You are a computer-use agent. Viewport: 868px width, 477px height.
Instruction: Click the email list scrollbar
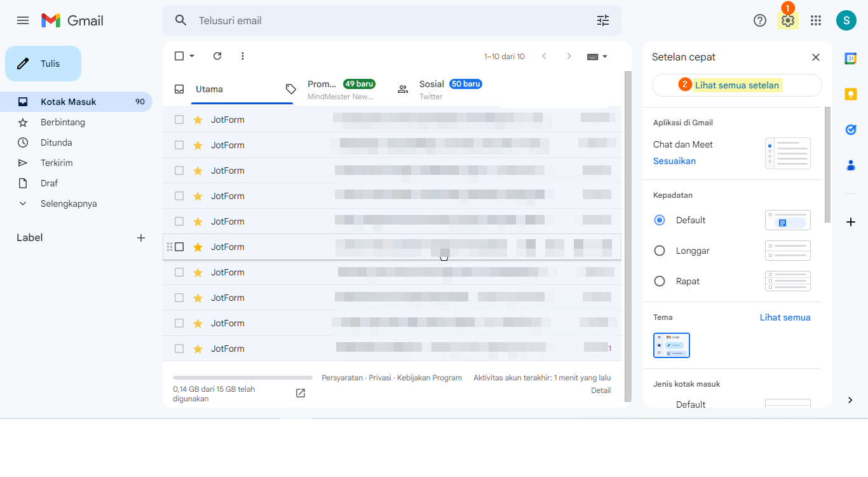tap(628, 237)
